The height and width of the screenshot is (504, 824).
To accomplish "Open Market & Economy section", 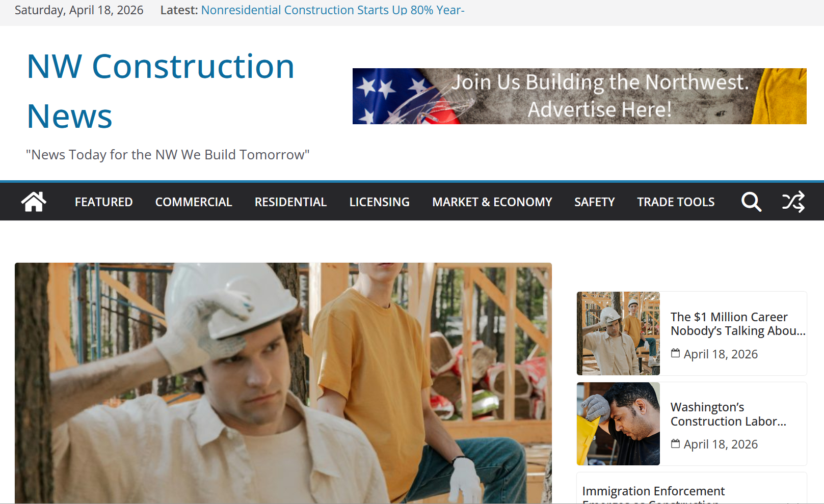I will pos(492,202).
